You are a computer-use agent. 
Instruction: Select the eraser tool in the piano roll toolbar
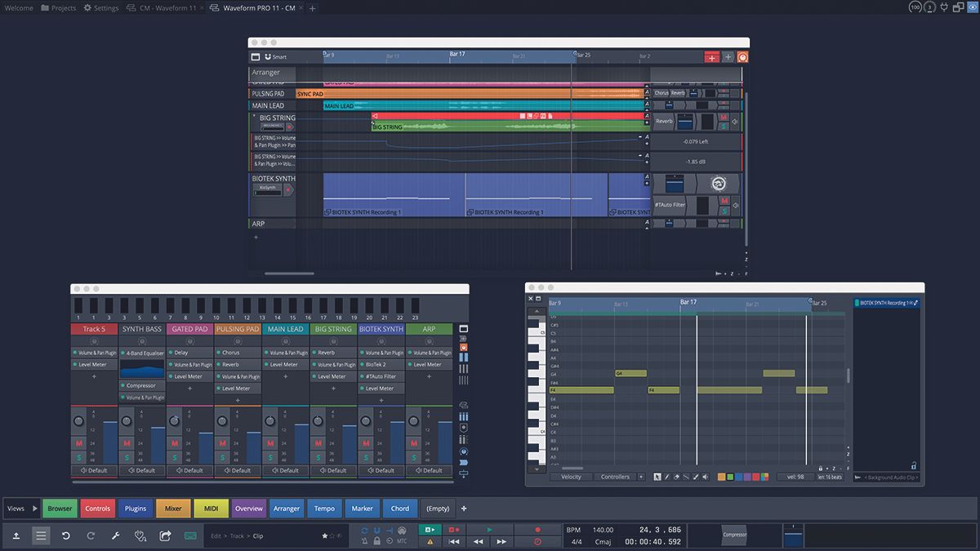point(676,477)
